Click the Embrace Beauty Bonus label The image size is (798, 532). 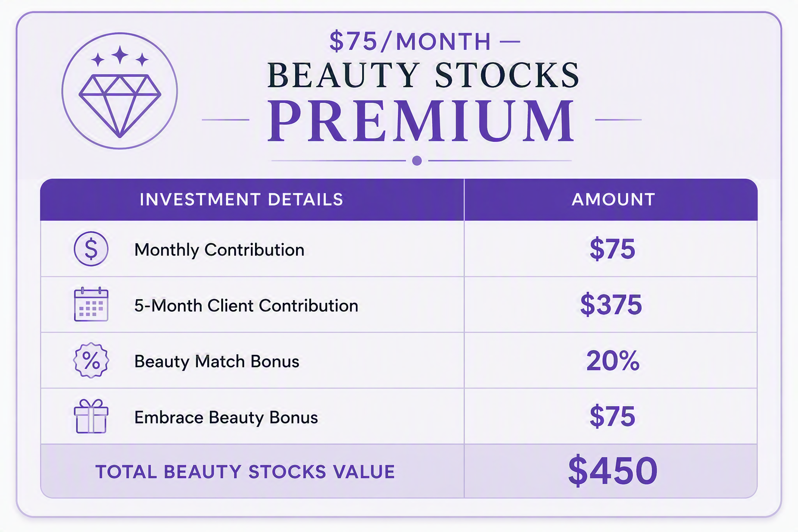coord(226,417)
